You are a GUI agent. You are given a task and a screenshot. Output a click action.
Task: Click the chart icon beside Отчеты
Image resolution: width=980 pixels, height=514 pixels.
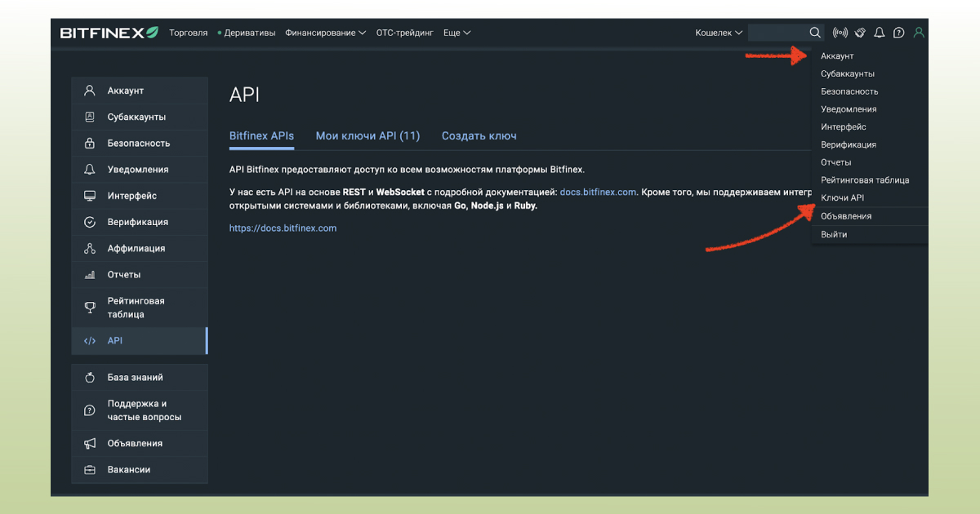point(90,274)
